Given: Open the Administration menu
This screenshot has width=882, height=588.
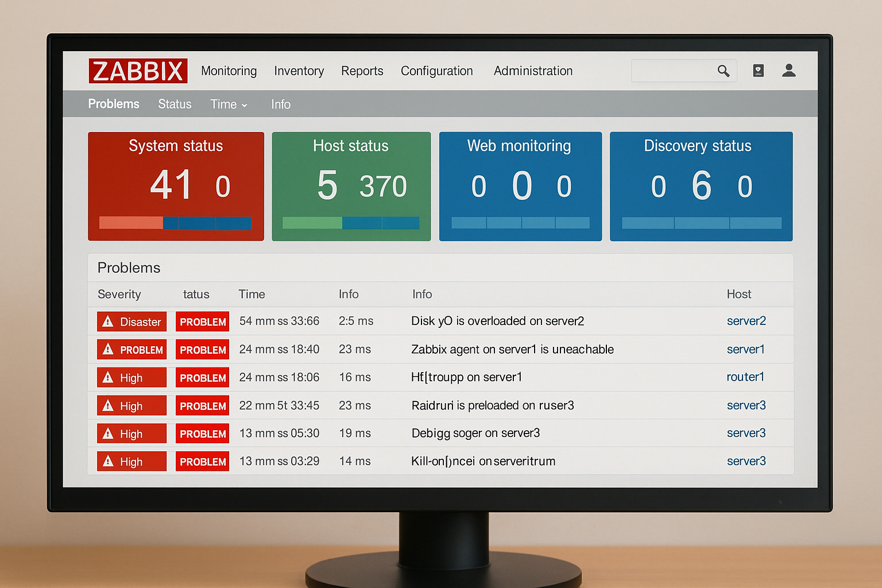Looking at the screenshot, I should 533,71.
